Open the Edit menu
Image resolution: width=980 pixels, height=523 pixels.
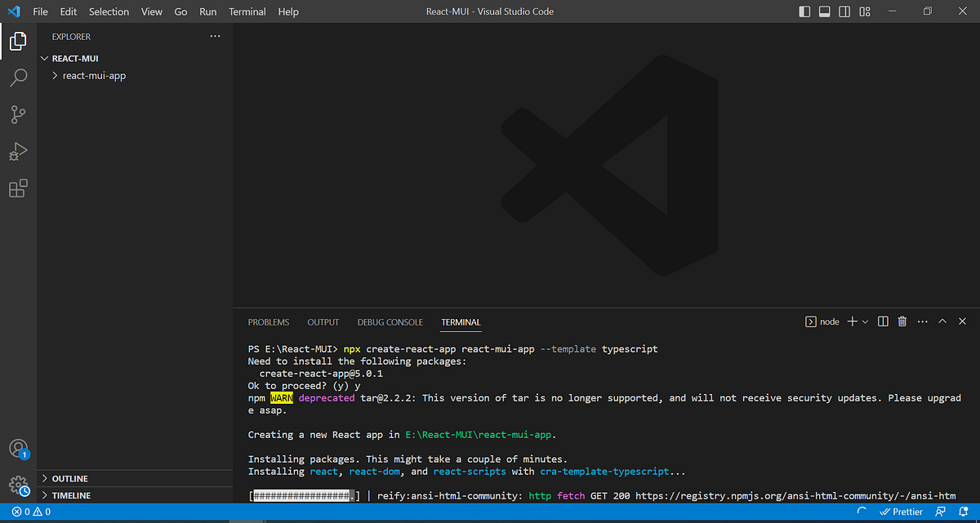click(x=68, y=11)
